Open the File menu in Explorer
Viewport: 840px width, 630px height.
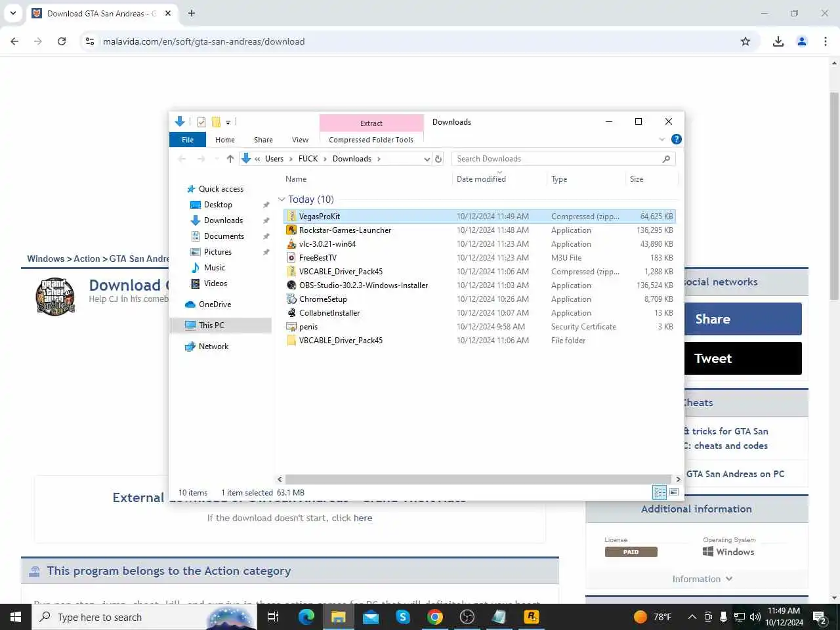click(x=188, y=140)
